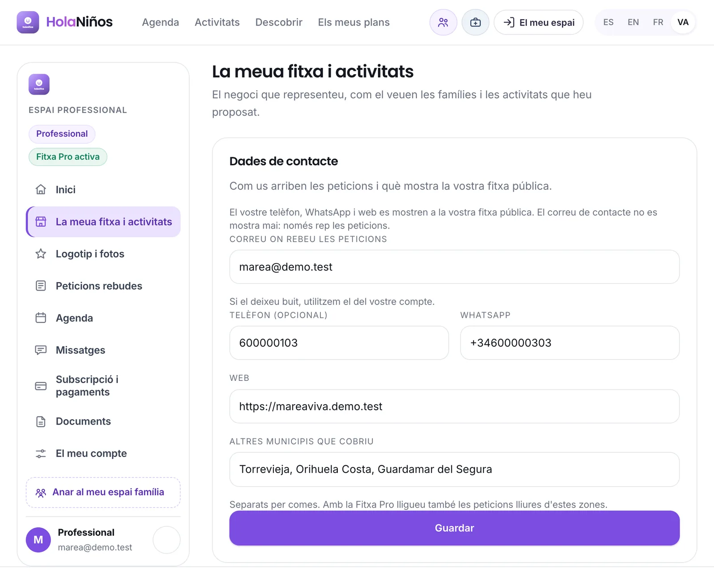The height and width of the screenshot is (588, 714).
Task: Click the Fitxa Pro activa badge
Action: (68, 157)
